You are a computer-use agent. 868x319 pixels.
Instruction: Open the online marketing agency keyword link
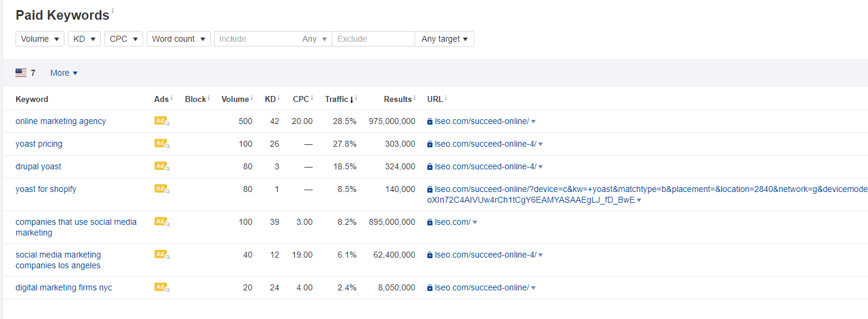(x=61, y=121)
